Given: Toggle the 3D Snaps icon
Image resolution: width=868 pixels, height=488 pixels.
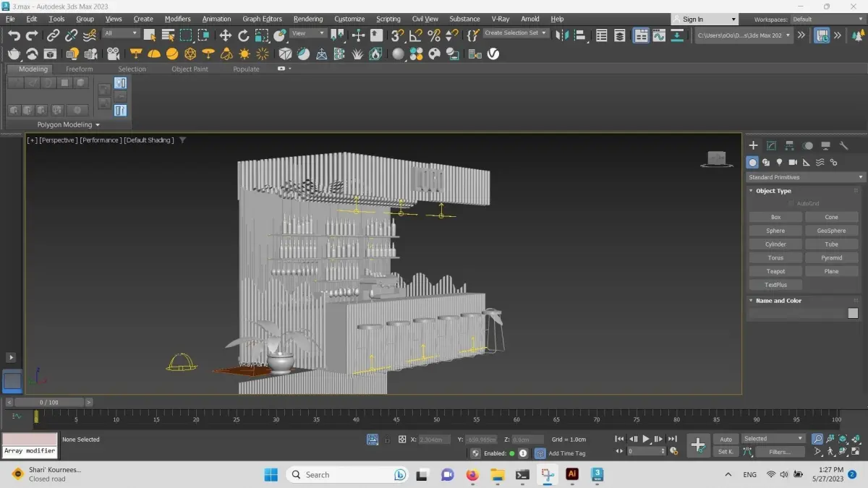Looking at the screenshot, I should coord(398,35).
